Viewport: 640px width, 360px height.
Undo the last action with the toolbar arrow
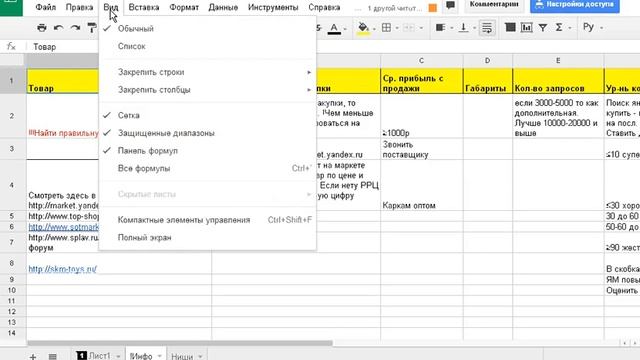58,28
